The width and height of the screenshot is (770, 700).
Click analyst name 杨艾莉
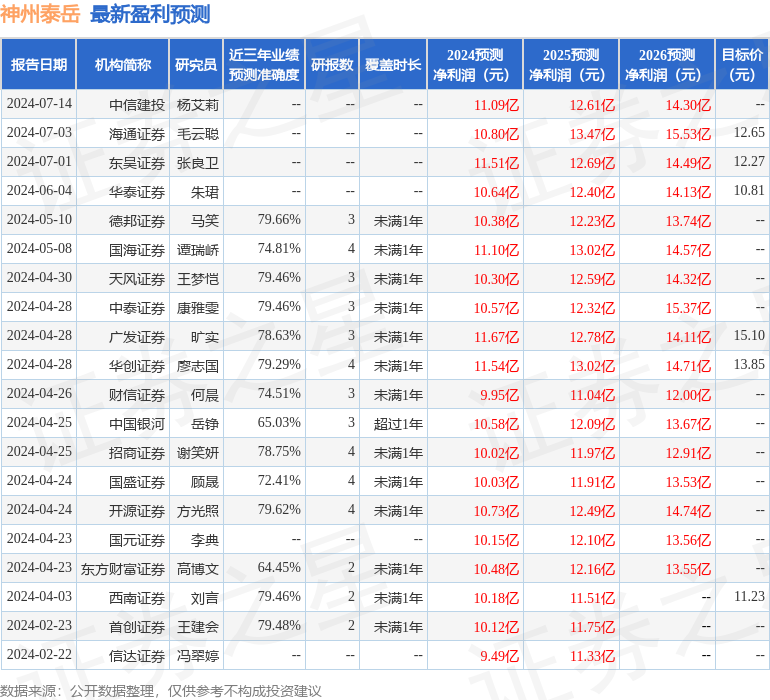pyautogui.click(x=197, y=105)
